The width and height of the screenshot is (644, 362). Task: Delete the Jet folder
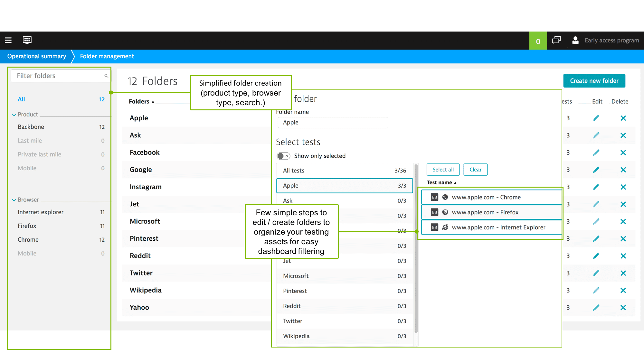pyautogui.click(x=623, y=204)
